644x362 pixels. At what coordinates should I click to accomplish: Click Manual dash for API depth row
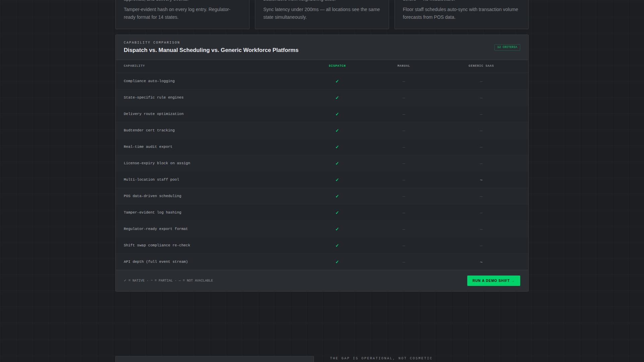click(x=404, y=262)
